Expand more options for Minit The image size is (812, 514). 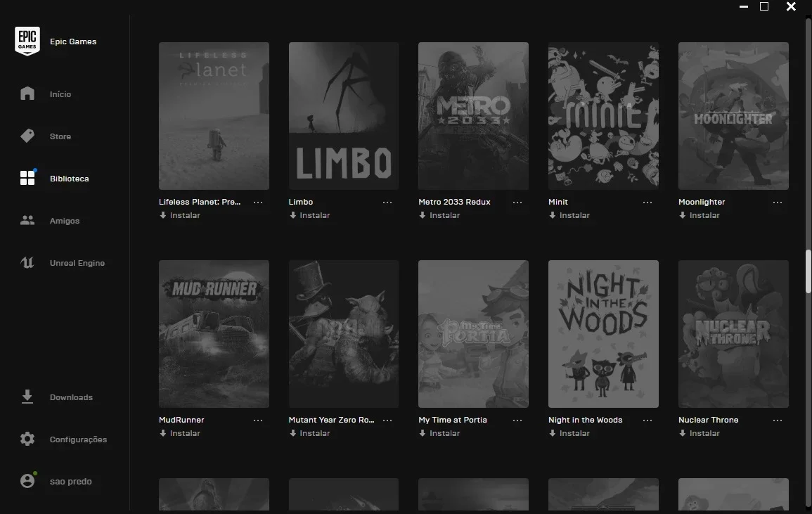tap(647, 202)
